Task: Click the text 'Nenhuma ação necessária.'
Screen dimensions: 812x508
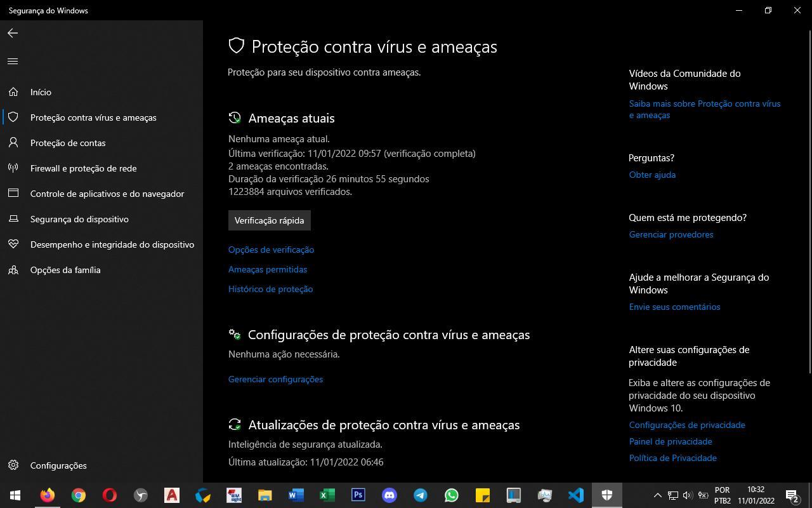Action: (x=284, y=354)
